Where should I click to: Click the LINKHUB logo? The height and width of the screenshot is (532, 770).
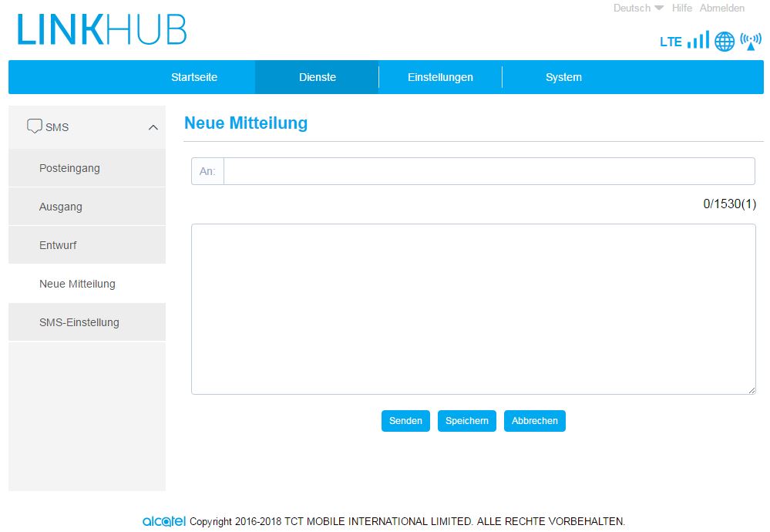click(102, 30)
